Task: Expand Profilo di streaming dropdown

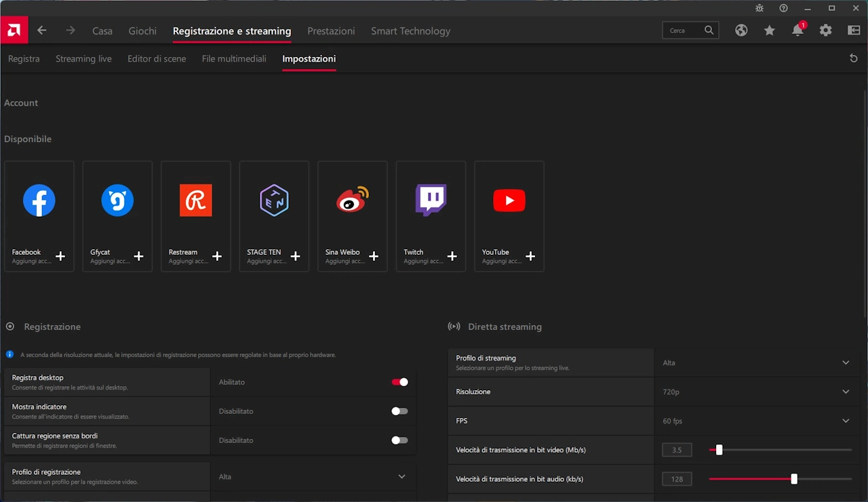Action: click(846, 362)
